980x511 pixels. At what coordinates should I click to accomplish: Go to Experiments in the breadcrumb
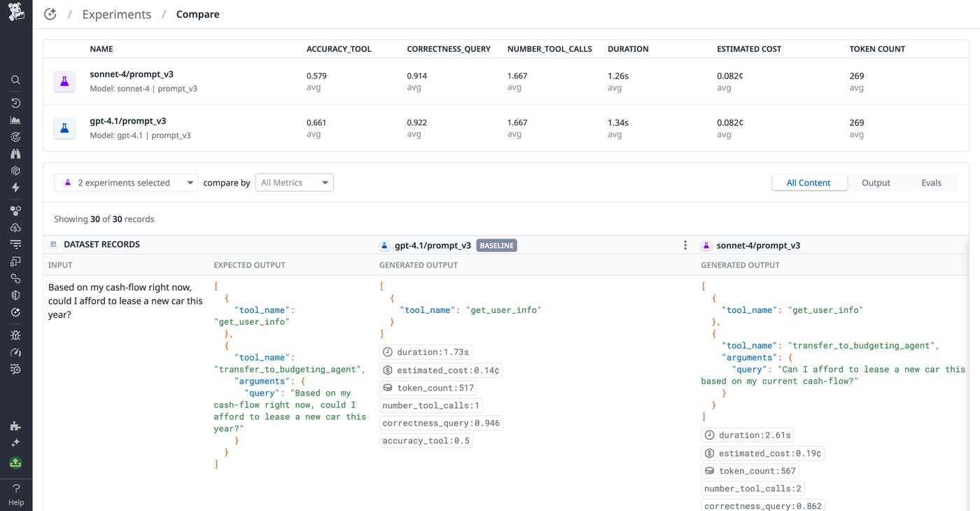pos(116,14)
